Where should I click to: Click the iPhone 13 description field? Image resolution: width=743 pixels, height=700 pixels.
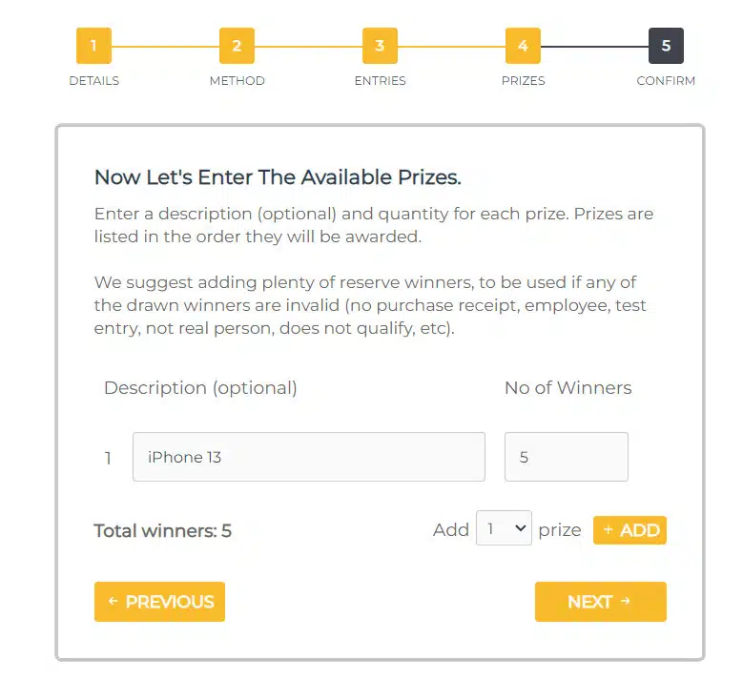308,457
